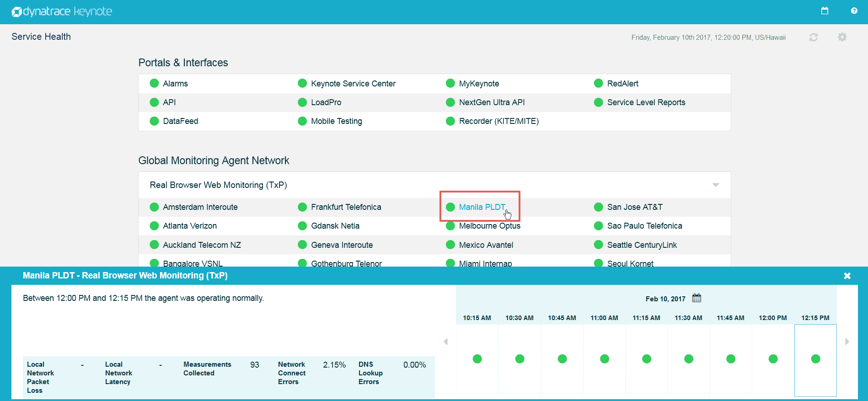Image resolution: width=868 pixels, height=401 pixels.
Task: Click the DNS Lookup Errors value 0.00%
Action: tap(414, 365)
